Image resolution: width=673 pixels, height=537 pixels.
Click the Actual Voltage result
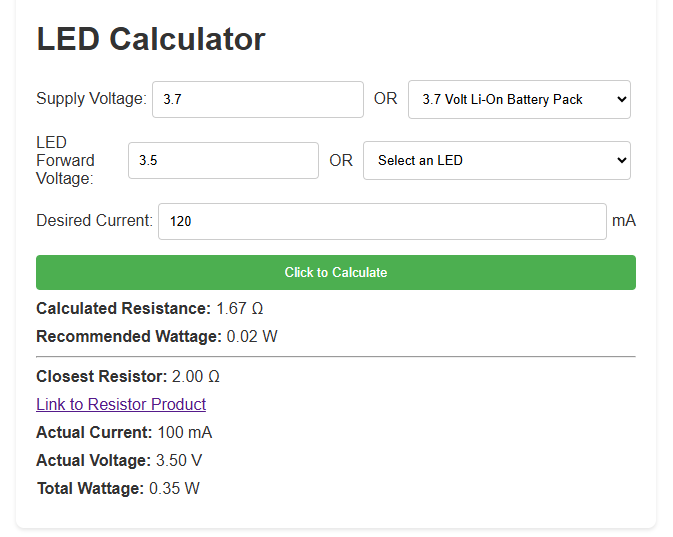click(120, 460)
